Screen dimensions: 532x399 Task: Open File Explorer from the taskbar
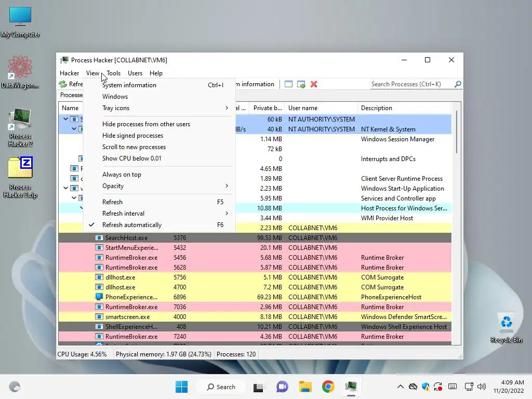pos(305,387)
